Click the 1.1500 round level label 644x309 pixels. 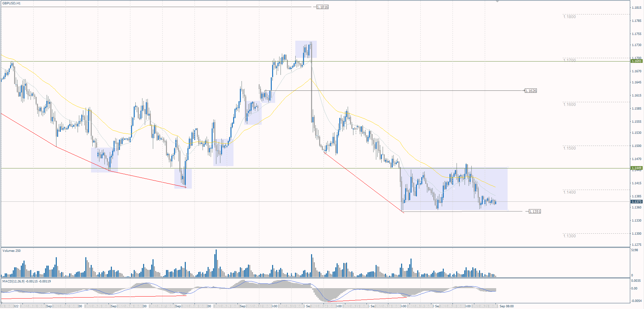[569, 148]
